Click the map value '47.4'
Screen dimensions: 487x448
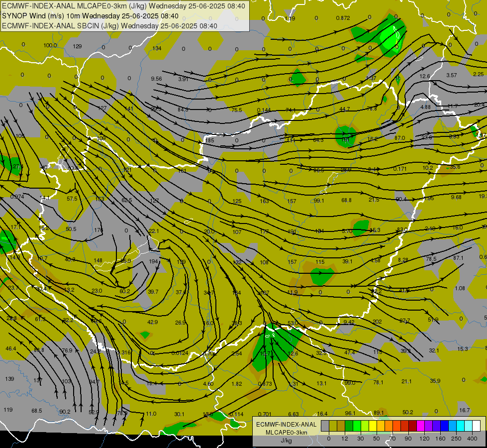tap(349, 352)
